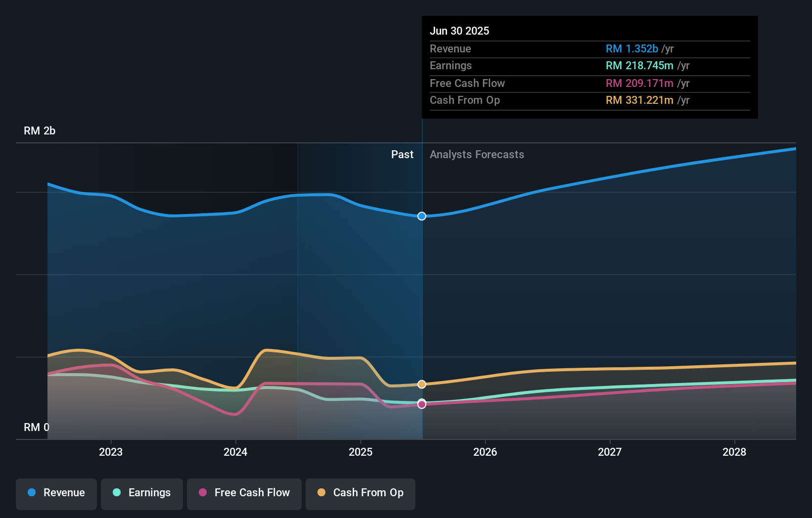This screenshot has width=812, height=518.
Task: Select the yellow Cash From Op marker
Action: tap(421, 384)
